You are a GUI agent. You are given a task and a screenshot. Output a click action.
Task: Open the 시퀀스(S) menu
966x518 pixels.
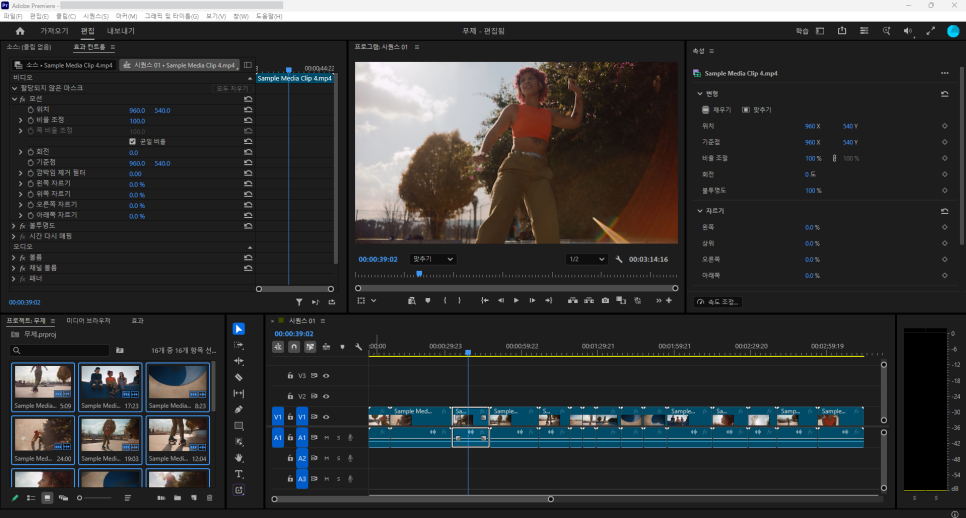[x=96, y=16]
